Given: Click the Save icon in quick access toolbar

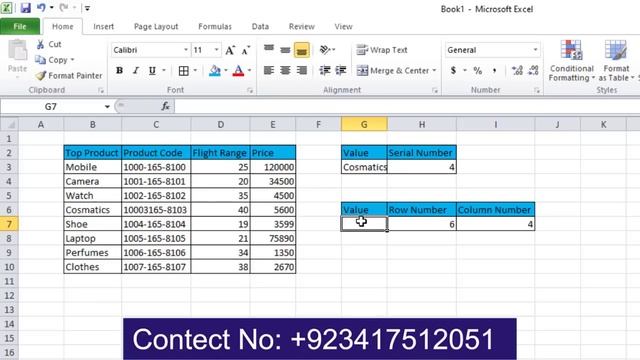Looking at the screenshot, I should point(26,8).
